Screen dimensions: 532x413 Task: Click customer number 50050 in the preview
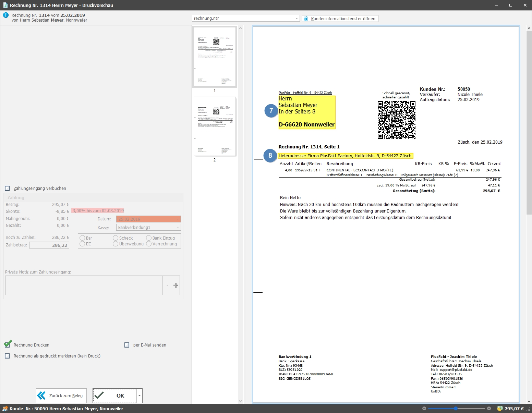click(464, 89)
